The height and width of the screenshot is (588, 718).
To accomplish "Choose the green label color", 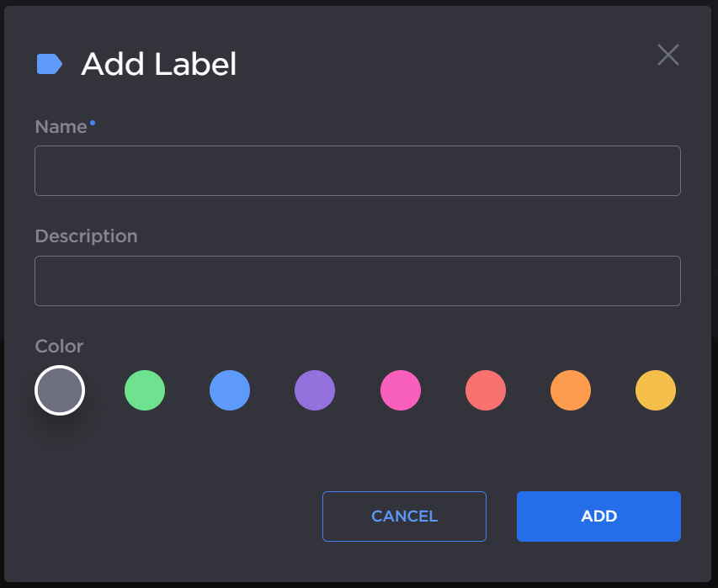I will 145,389.
